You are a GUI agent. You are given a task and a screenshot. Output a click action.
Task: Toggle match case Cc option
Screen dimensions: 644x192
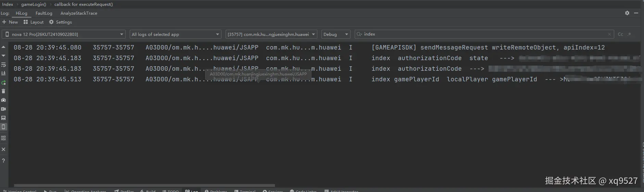(x=620, y=34)
